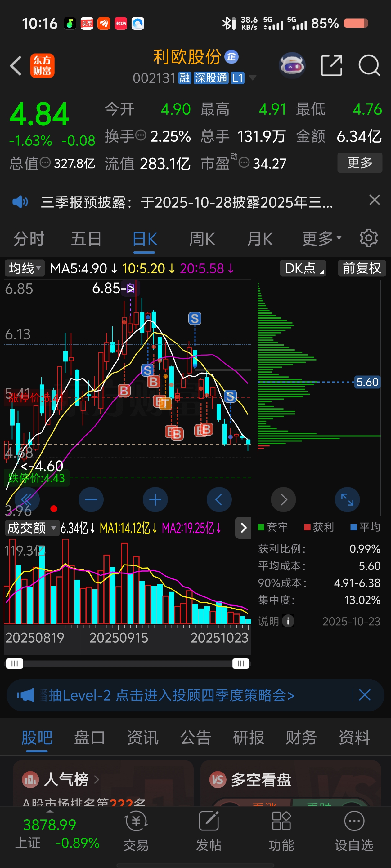
Task: Tap the chip distribution next arrow
Action: click(283, 499)
